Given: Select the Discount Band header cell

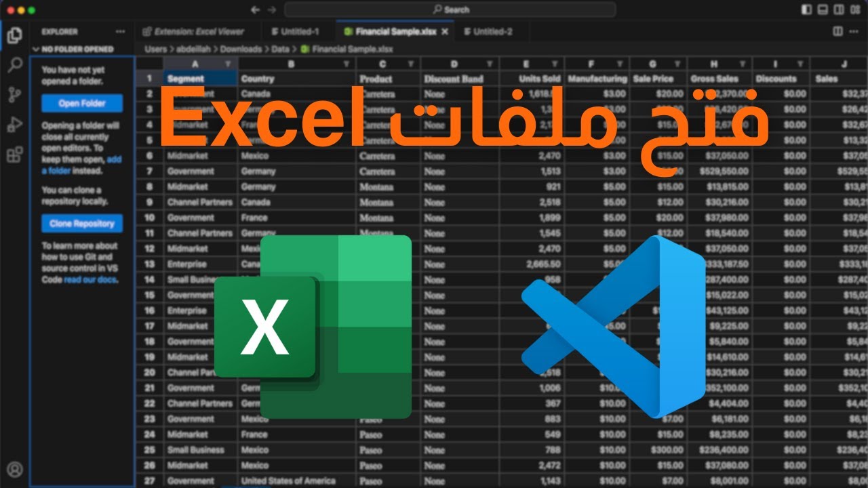Looking at the screenshot, I should [460, 79].
